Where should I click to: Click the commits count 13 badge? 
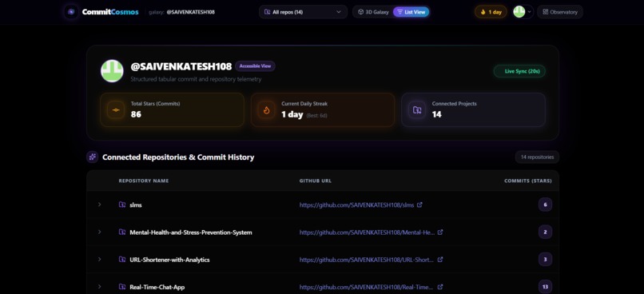545,287
